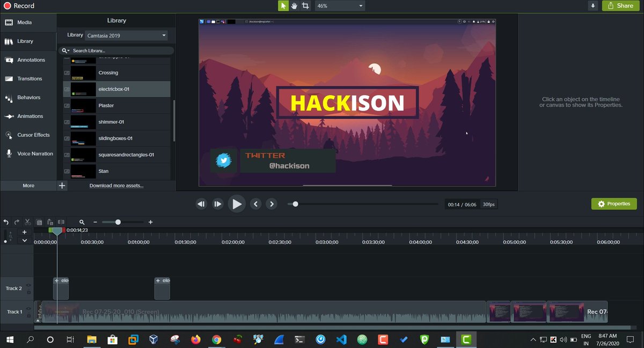Screen dimensions: 644x348
Task: Open the Media panel icon
Action: click(x=9, y=23)
